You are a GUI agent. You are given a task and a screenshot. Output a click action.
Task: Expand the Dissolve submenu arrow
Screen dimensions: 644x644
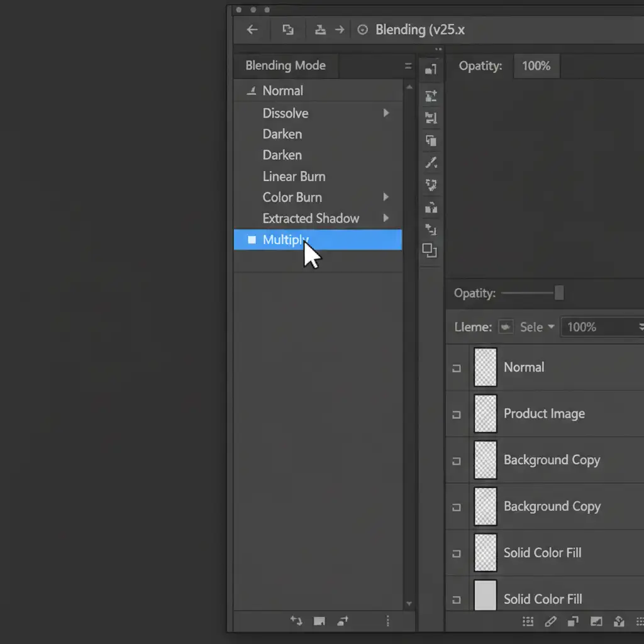coord(386,113)
